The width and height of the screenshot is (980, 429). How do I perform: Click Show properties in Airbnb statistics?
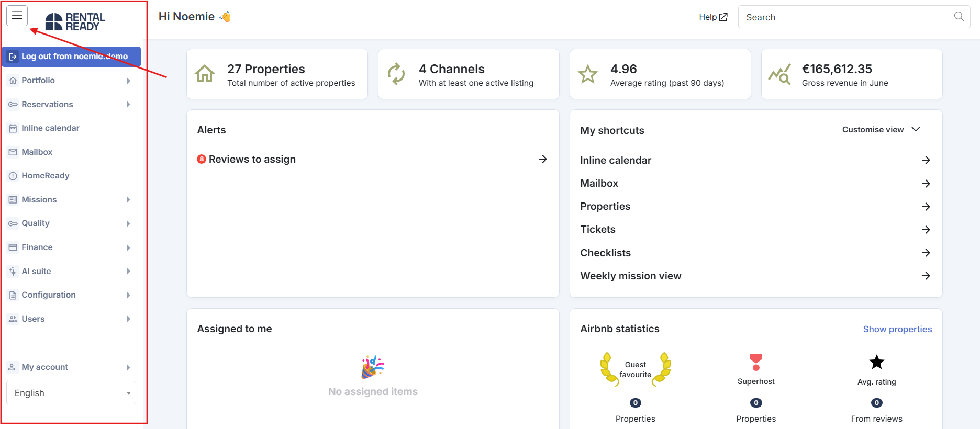[897, 329]
